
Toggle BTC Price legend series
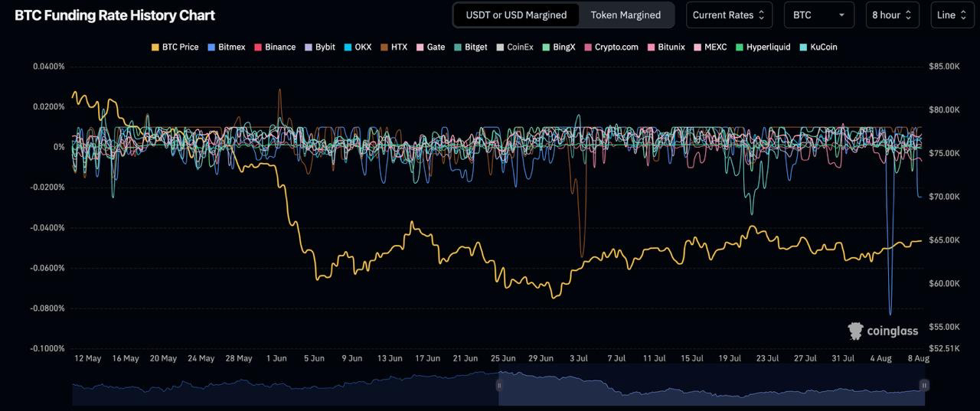click(x=175, y=47)
